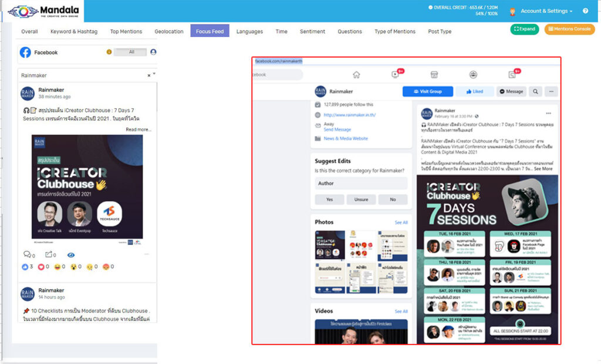
Task: Click Unsure in Suggest Edits
Action: pyautogui.click(x=361, y=199)
